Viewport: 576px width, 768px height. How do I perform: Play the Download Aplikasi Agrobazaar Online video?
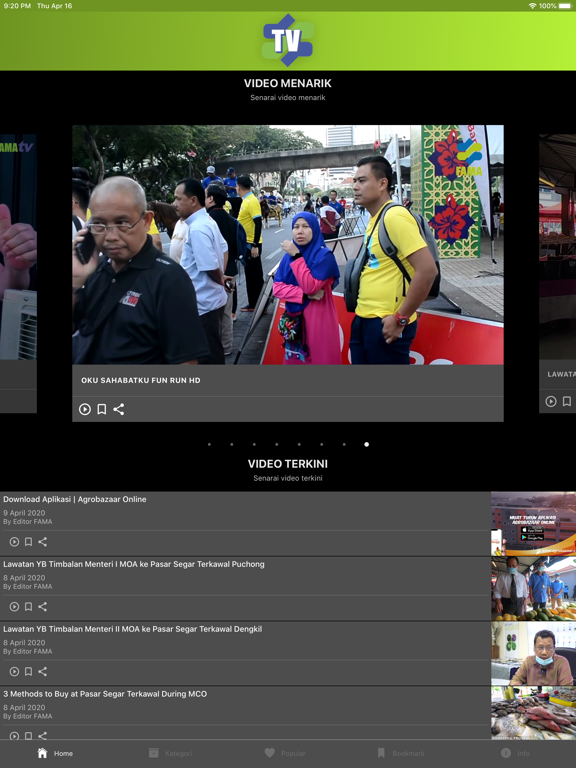point(14,542)
